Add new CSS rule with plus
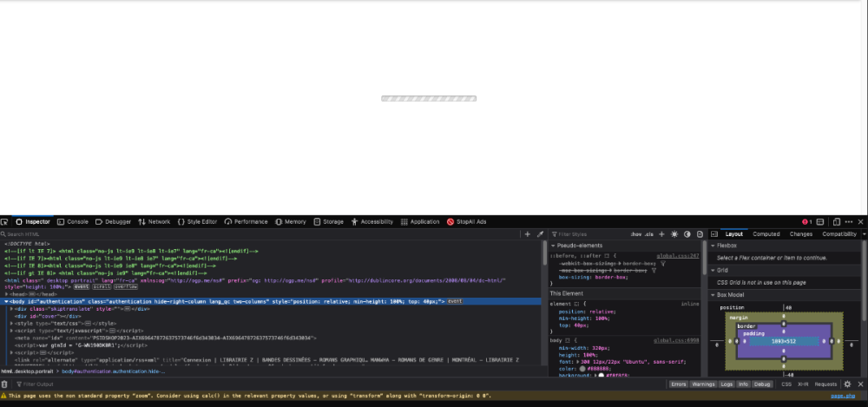This screenshot has width=868, height=407. coord(661,234)
